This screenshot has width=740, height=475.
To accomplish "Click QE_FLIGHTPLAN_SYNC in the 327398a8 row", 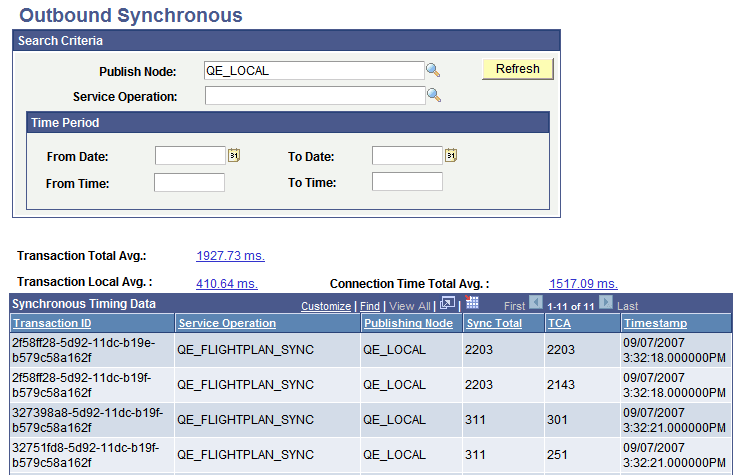I will pyautogui.click(x=245, y=420).
